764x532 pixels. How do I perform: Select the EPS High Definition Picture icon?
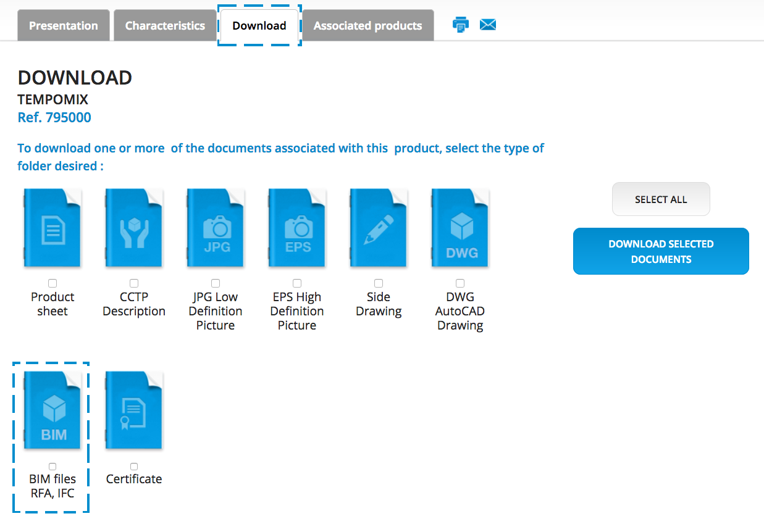[x=297, y=228]
